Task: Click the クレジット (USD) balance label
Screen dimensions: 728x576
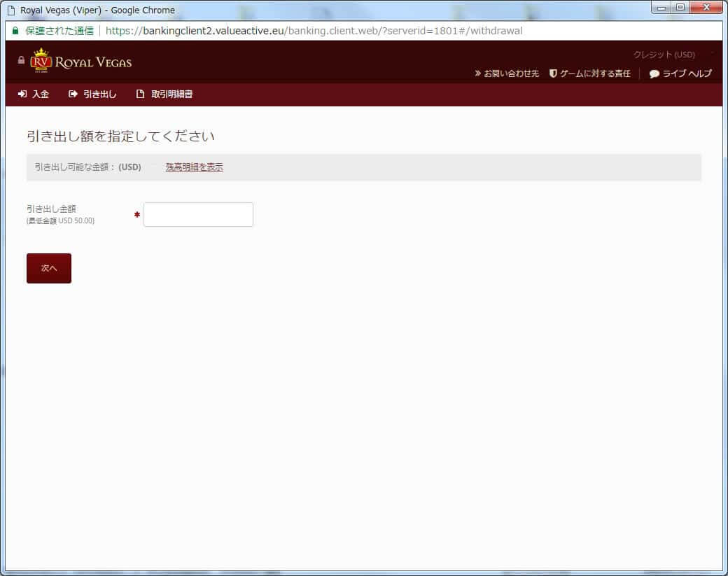Action: point(664,55)
